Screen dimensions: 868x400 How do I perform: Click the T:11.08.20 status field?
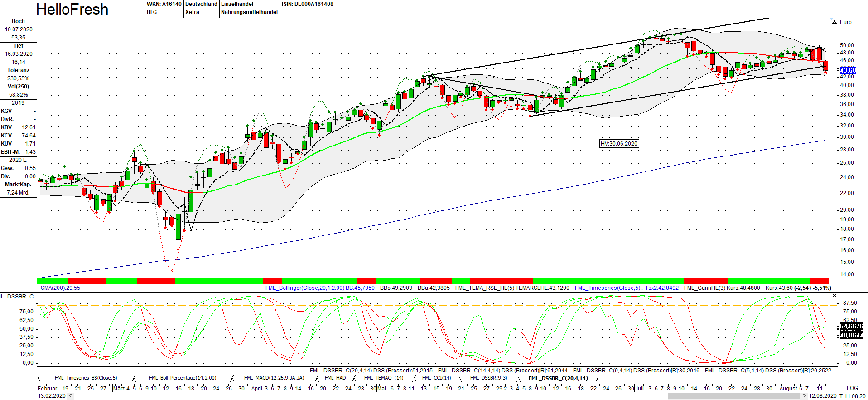853,396
